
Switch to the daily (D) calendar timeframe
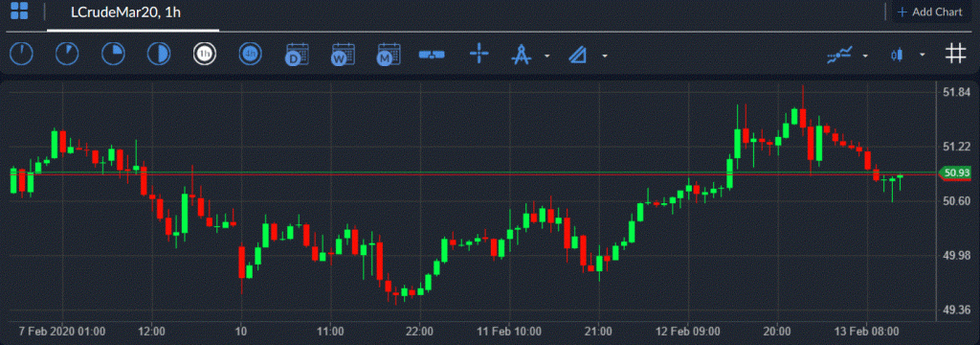pos(297,55)
